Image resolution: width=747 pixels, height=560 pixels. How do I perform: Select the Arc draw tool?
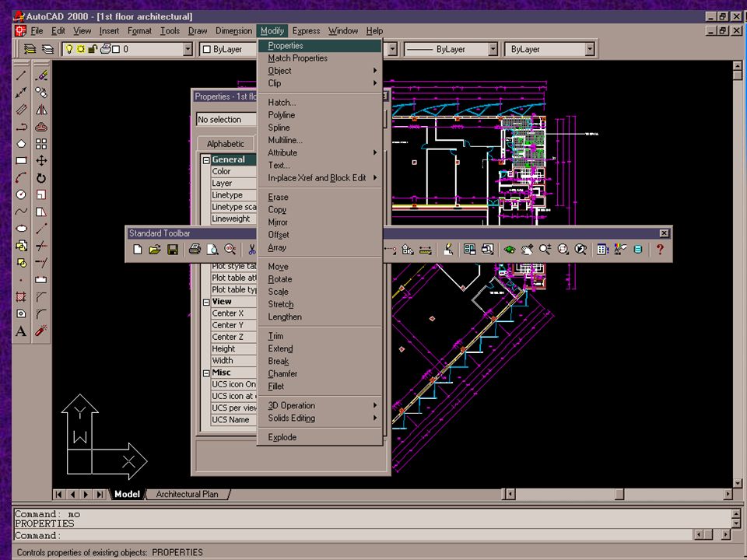point(21,178)
